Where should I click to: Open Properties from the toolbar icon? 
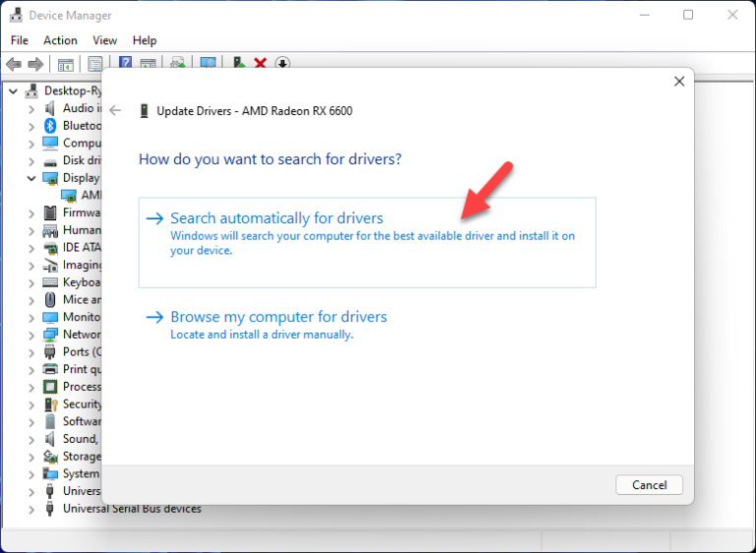pos(94,64)
